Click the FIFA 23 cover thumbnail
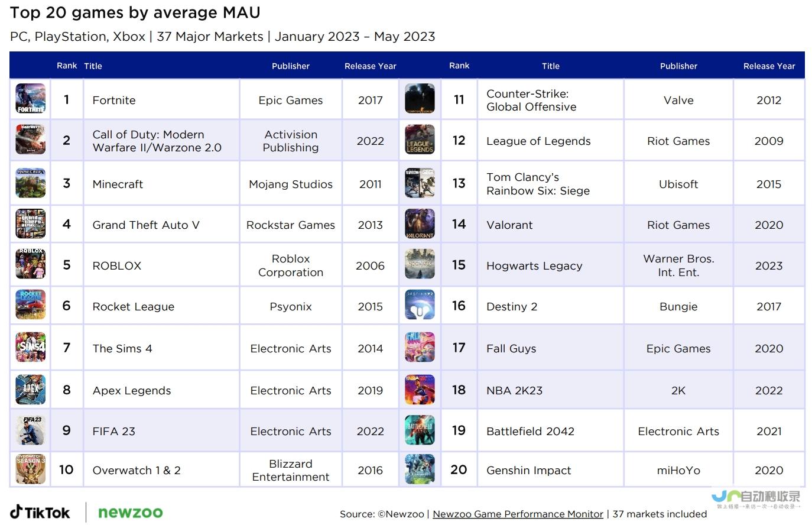The image size is (812, 525). 31,430
